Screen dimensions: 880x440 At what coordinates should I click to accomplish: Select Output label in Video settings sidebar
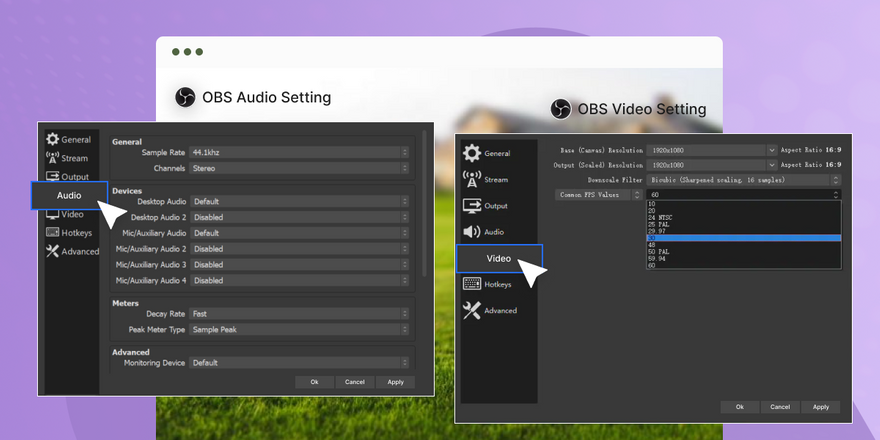496,206
